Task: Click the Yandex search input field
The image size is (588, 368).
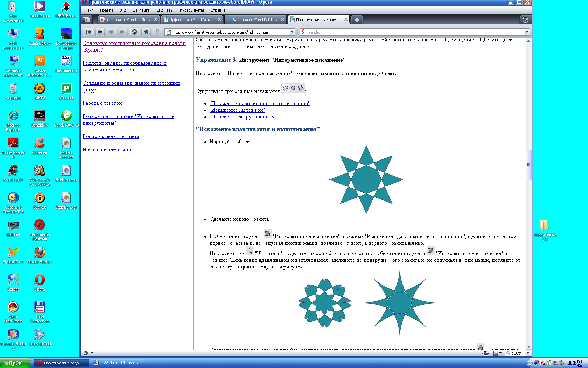Action: tap(415, 32)
